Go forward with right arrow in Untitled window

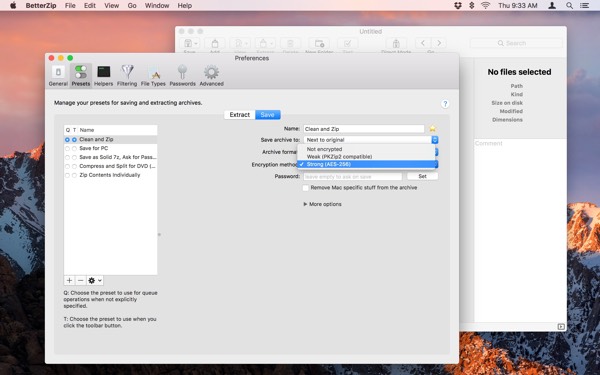pos(439,43)
